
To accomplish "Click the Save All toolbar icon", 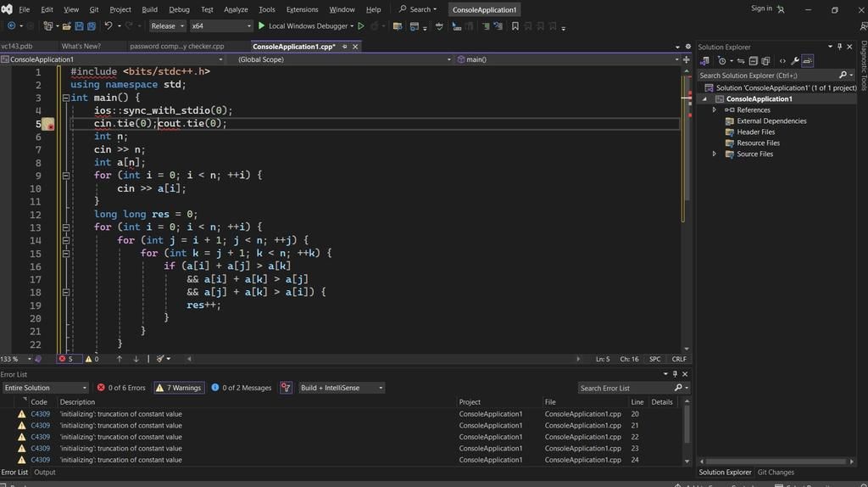I will click(x=91, y=26).
